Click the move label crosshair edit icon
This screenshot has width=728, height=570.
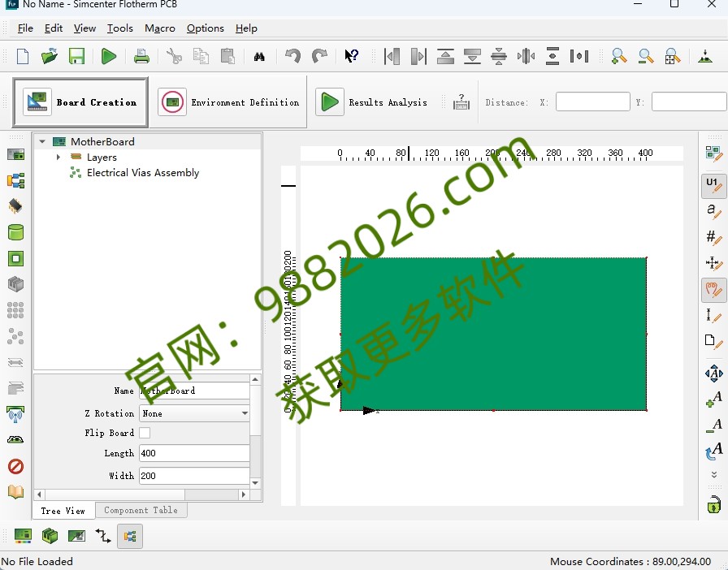point(713,264)
